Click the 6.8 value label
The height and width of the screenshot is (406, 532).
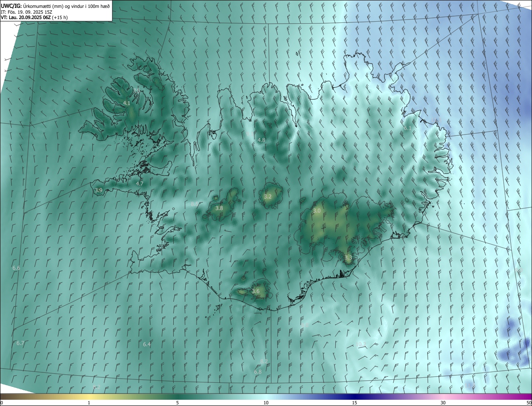coord(258,372)
